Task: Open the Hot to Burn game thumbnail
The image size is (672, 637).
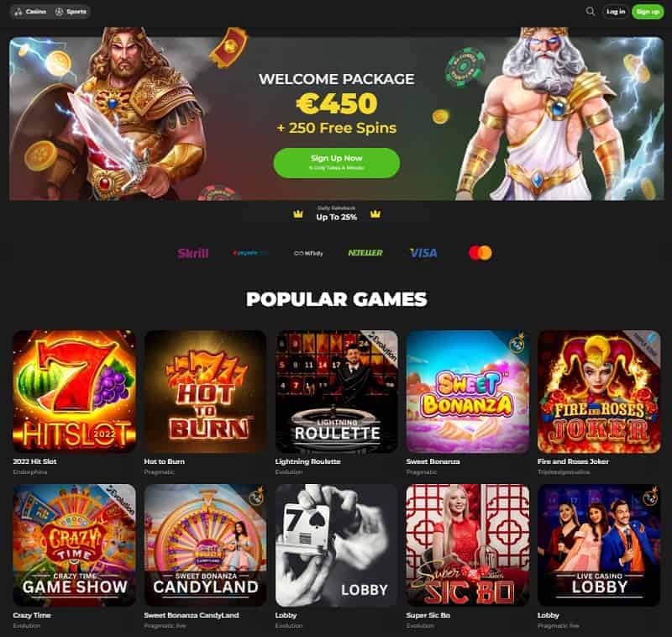Action: tap(206, 392)
